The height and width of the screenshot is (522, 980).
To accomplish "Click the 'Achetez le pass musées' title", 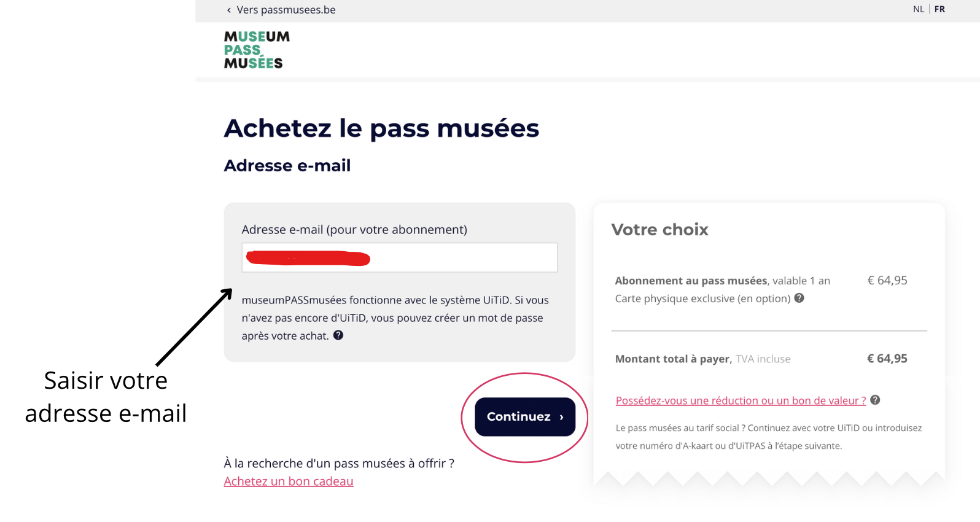I will tap(381, 128).
